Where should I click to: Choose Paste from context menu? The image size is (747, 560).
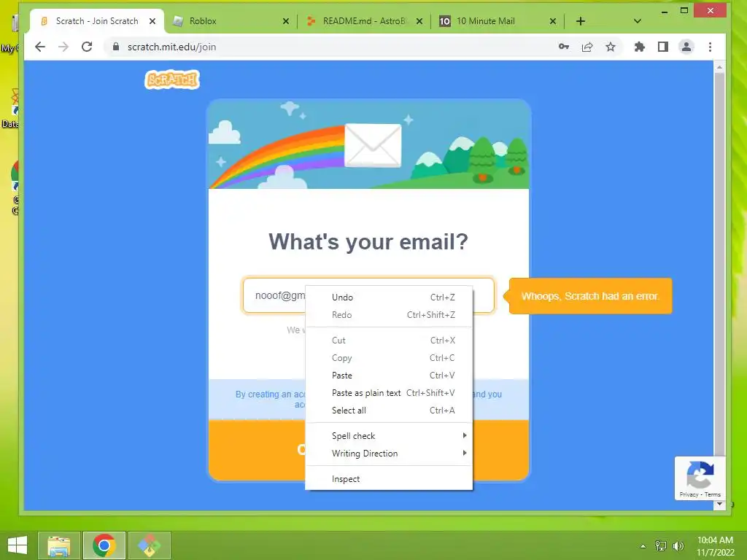(389, 376)
